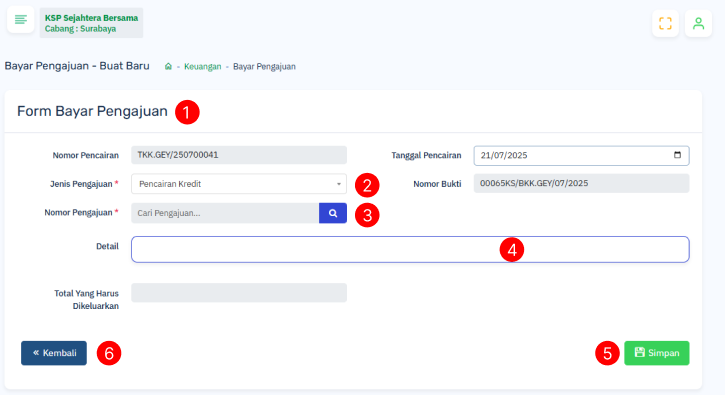Save the form with Simpan
The image size is (725, 395).
pos(657,353)
